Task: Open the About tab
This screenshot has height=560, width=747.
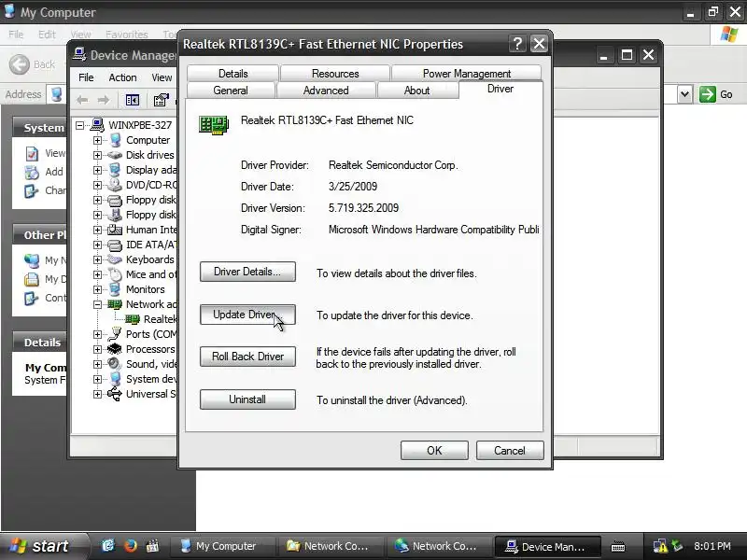Action: 416,91
